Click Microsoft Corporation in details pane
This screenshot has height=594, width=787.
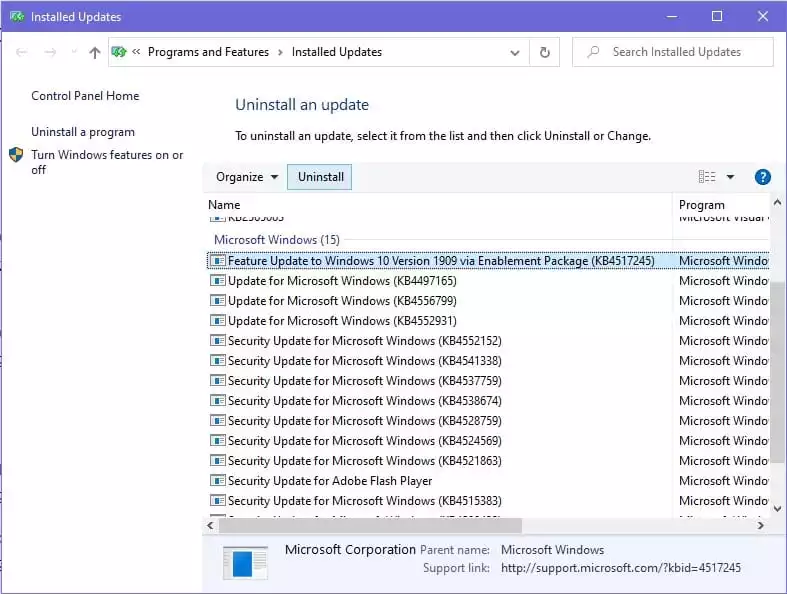[x=350, y=550]
